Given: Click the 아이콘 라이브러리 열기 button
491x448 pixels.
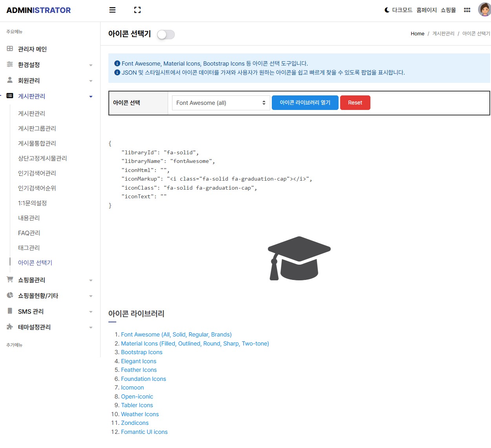Looking at the screenshot, I should click(x=305, y=102).
